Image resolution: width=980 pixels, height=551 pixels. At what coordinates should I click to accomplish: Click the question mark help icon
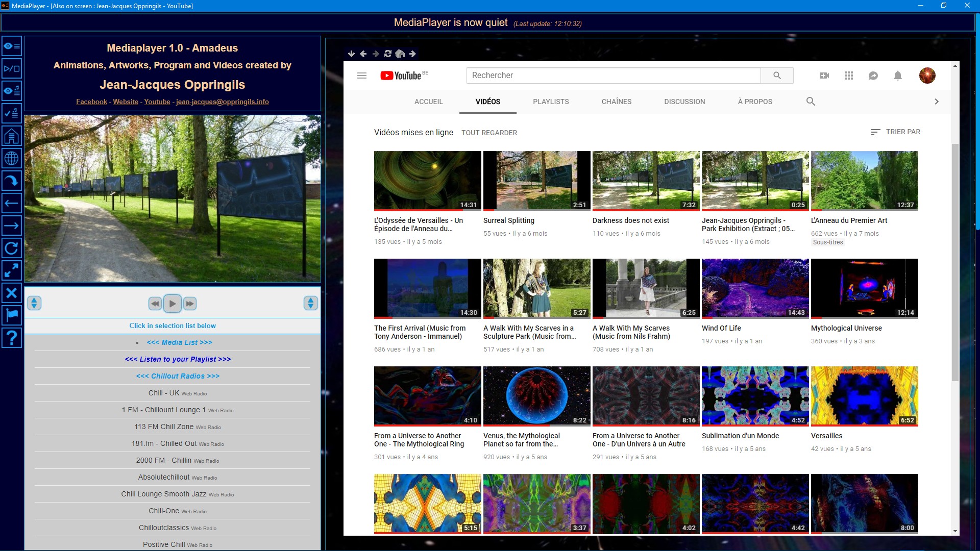pyautogui.click(x=11, y=337)
